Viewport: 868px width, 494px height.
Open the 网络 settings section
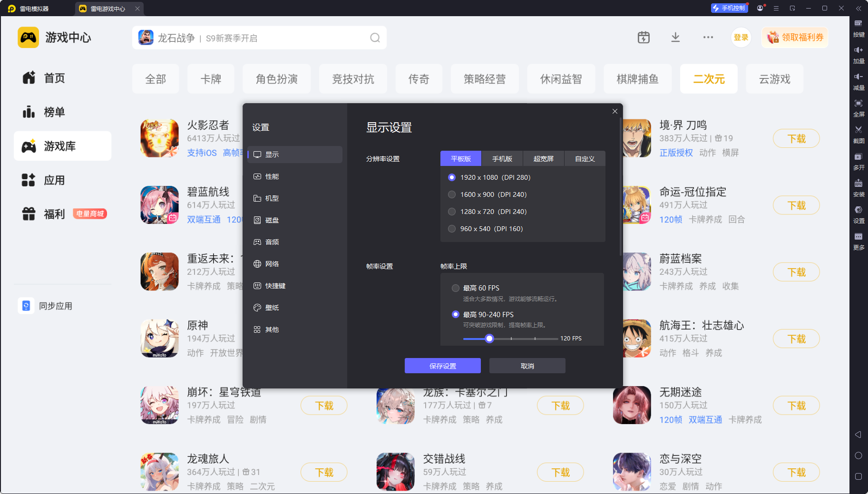point(295,264)
